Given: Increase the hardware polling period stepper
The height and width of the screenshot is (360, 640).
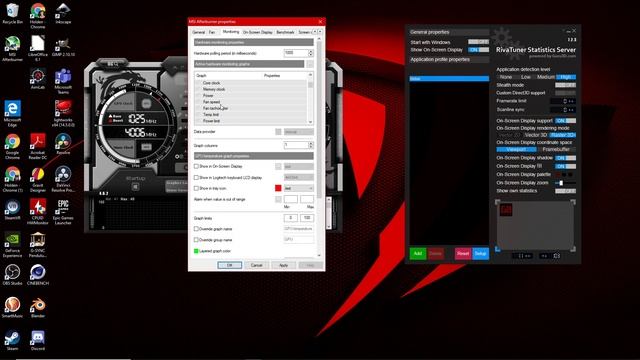Looking at the screenshot, I should click(311, 51).
